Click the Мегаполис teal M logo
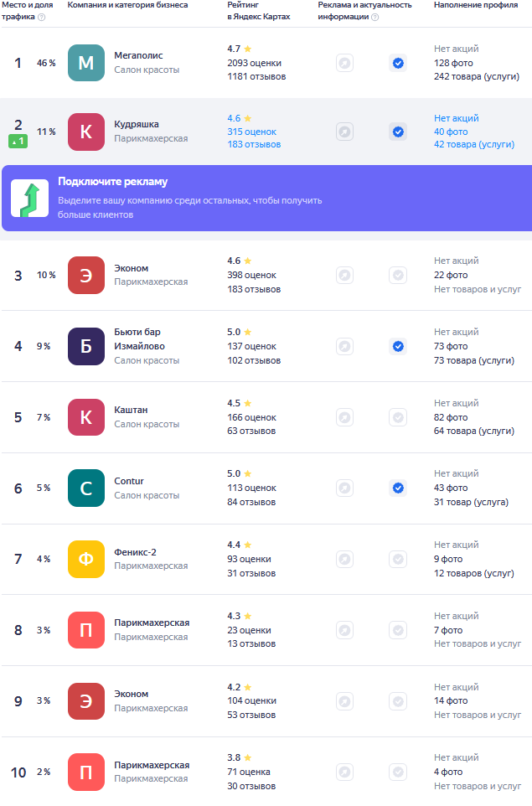The width and height of the screenshot is (532, 806). (85, 63)
